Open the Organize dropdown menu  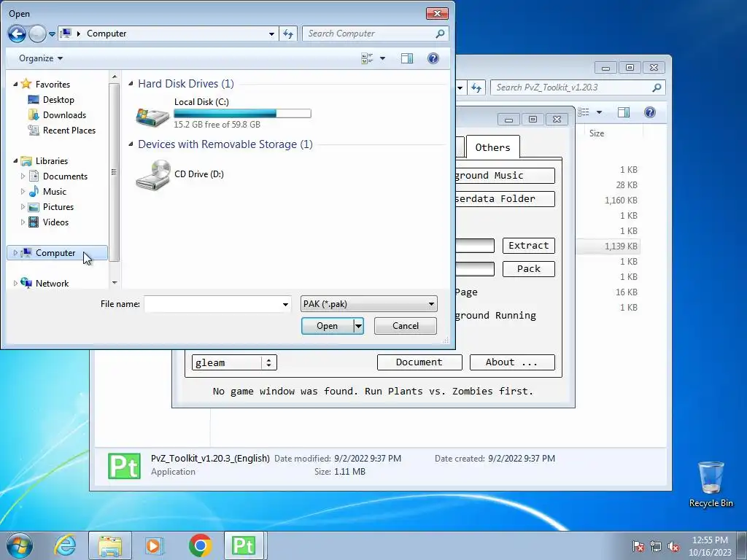point(41,58)
